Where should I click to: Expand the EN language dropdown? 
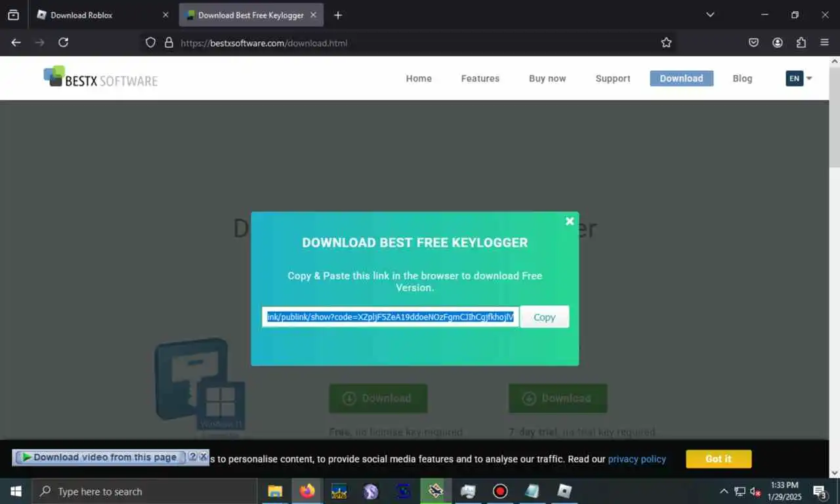click(x=799, y=78)
